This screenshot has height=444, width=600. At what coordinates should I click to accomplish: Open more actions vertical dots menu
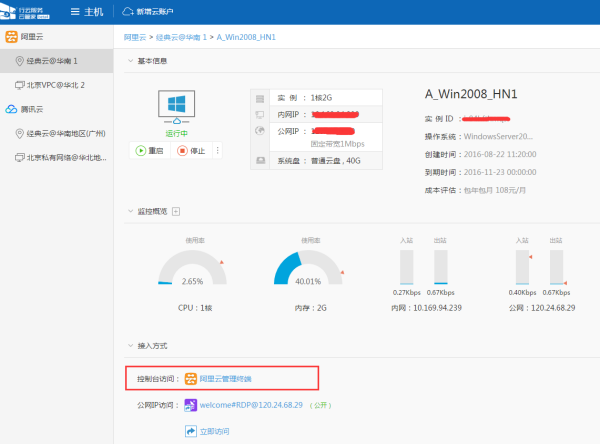tap(217, 150)
